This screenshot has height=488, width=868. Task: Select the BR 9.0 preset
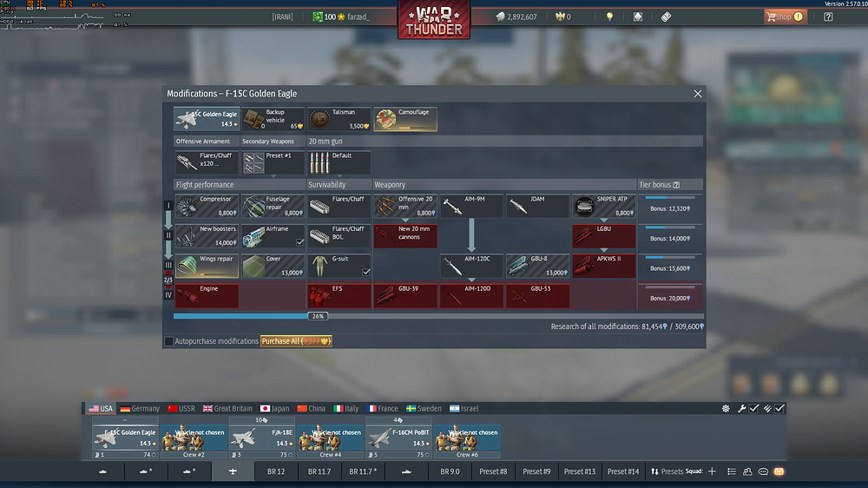(x=450, y=472)
